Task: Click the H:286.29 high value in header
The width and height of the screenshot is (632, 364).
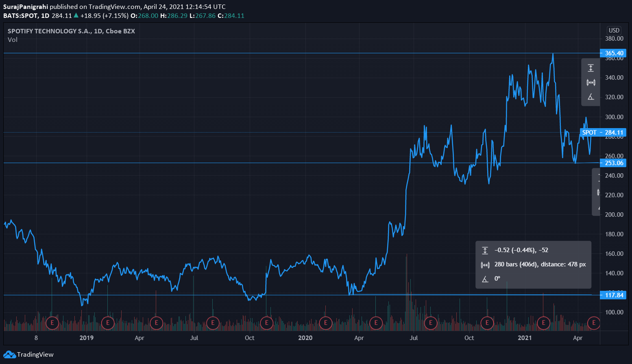Action: pos(174,16)
